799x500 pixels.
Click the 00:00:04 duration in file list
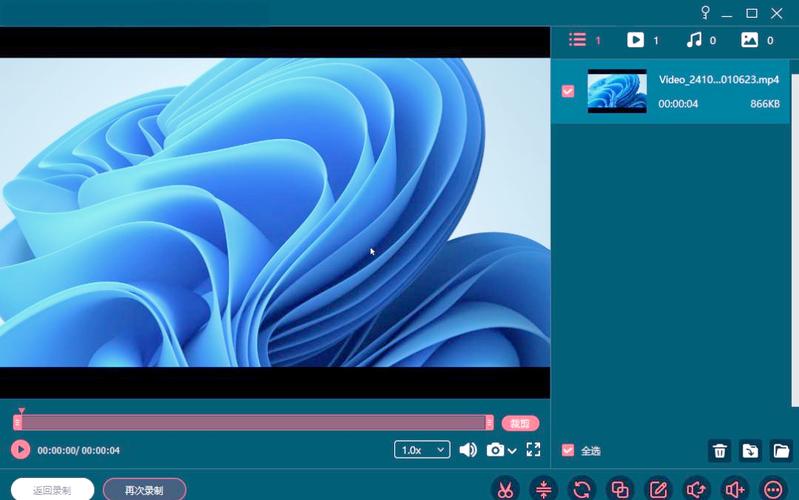coord(678,104)
